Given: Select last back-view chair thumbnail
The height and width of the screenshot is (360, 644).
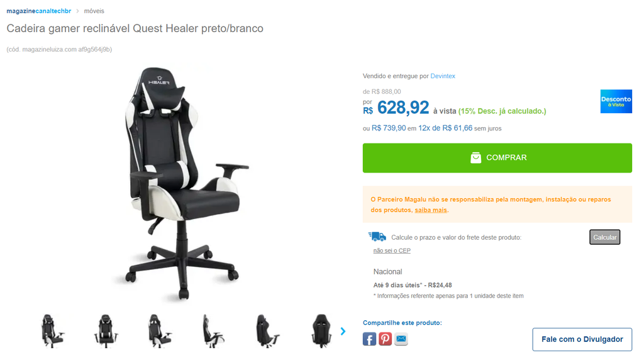Looking at the screenshot, I should 321,331.
